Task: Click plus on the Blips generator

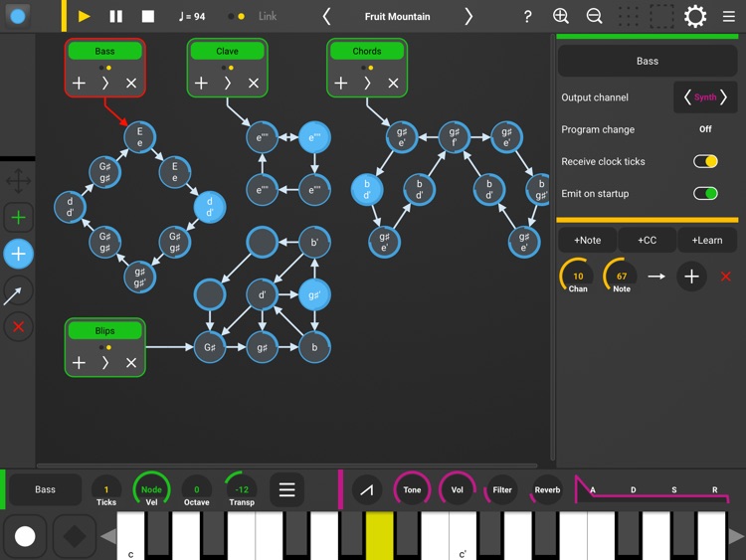Action: (79, 363)
